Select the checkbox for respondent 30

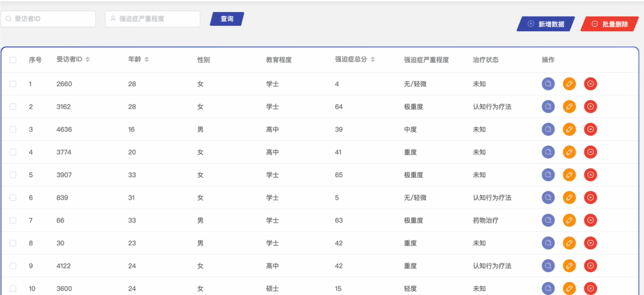[x=13, y=243]
